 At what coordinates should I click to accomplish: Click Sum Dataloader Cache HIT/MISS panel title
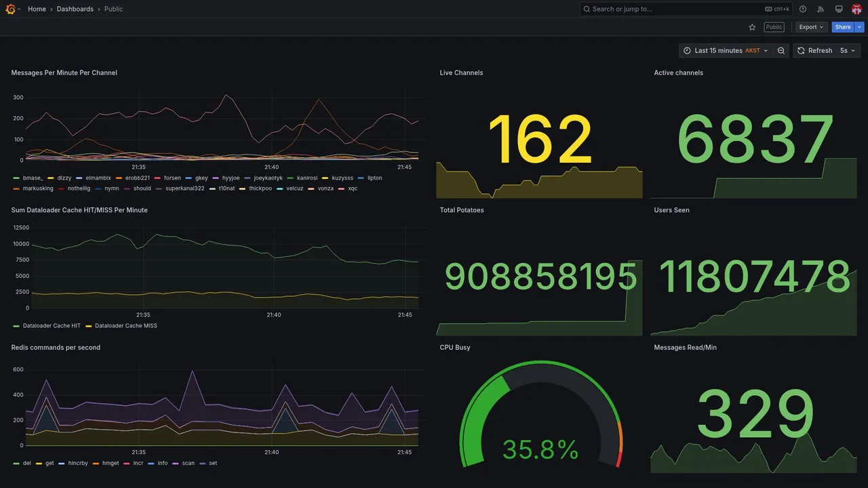coord(79,210)
